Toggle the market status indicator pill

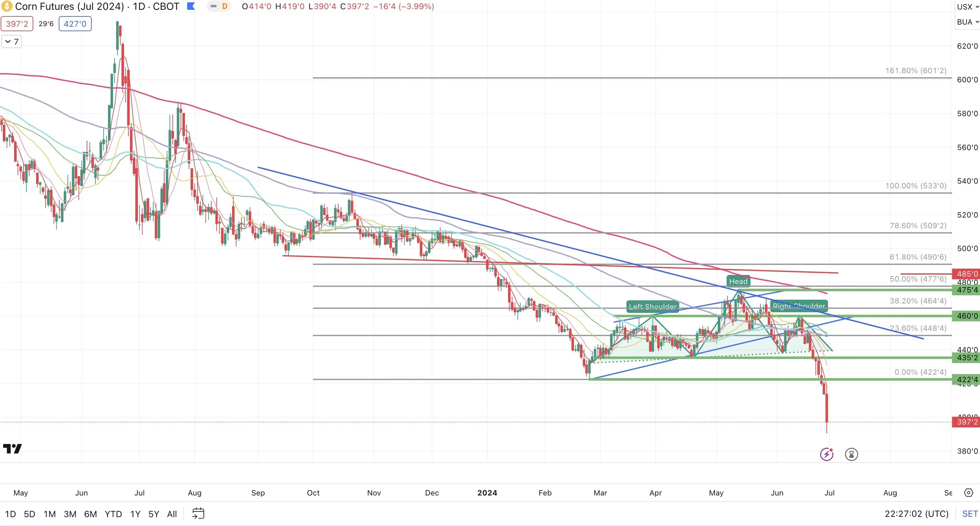[x=213, y=6]
